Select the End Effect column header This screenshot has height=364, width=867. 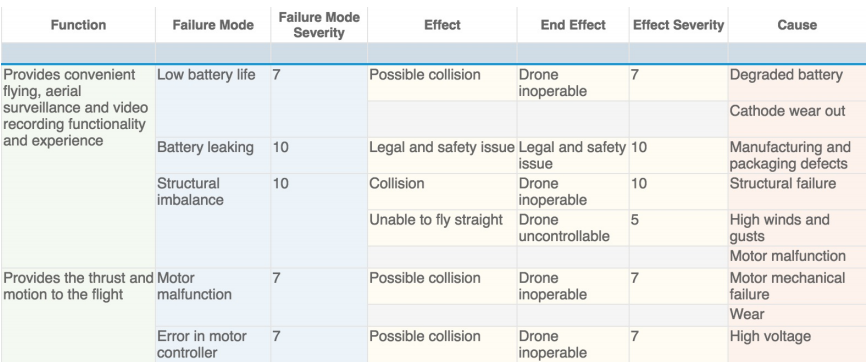pyautogui.click(x=573, y=25)
